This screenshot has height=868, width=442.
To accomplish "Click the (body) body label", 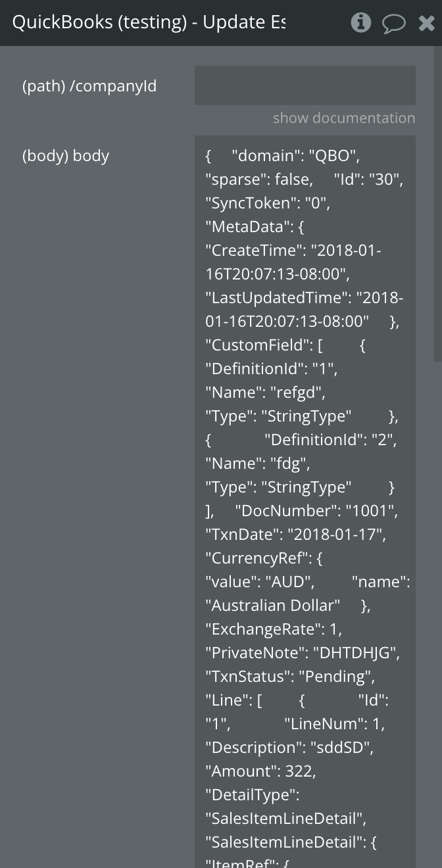I will (66, 156).
